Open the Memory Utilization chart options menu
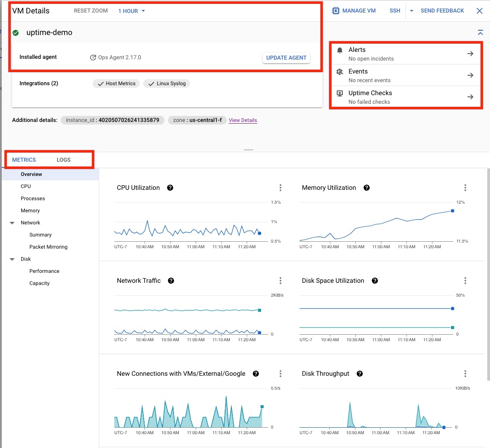 tap(465, 188)
